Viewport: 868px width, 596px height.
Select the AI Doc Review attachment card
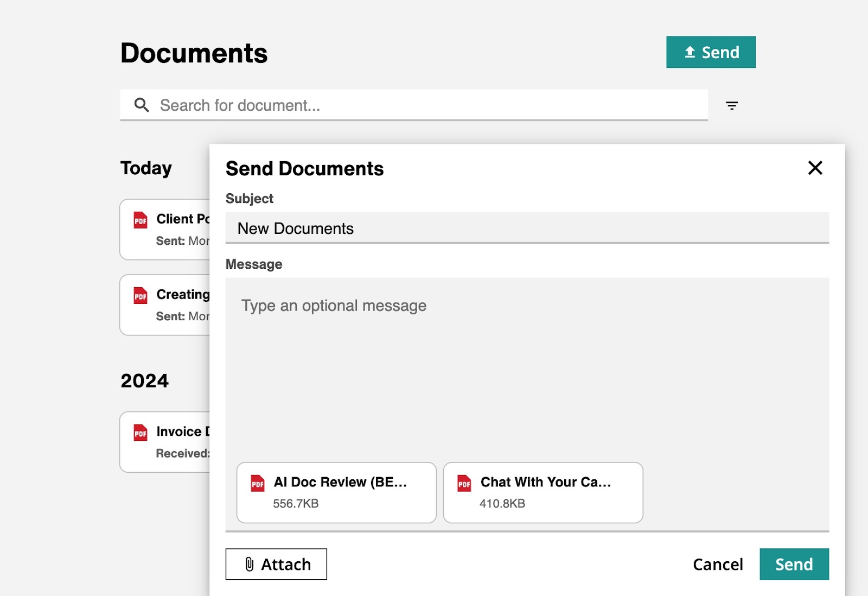click(336, 492)
